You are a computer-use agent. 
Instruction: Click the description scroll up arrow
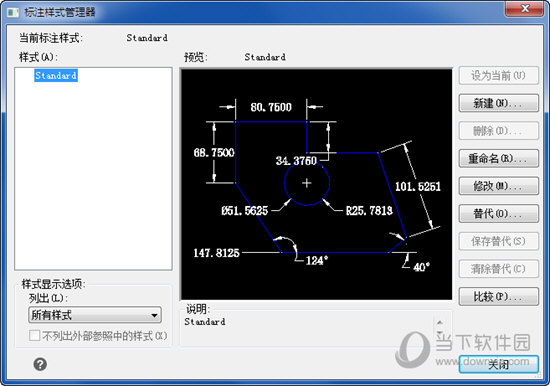click(x=440, y=322)
